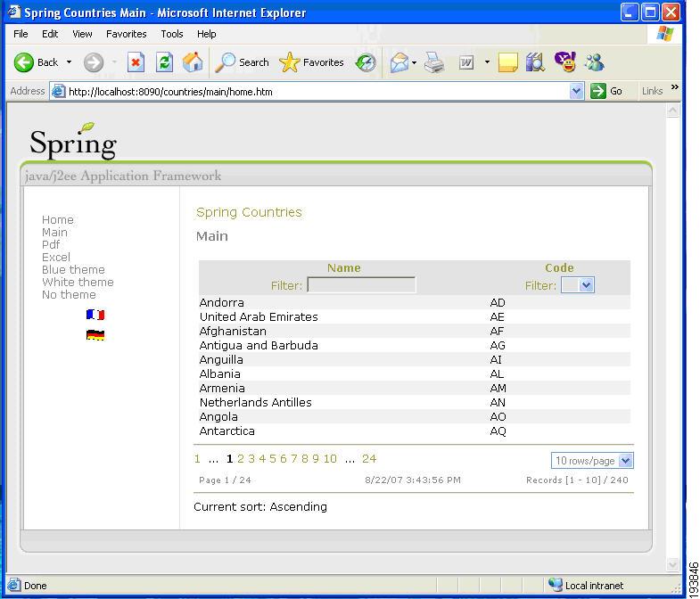Image resolution: width=700 pixels, height=599 pixels.
Task: Open the Mail toolbar icon
Action: pyautogui.click(x=399, y=62)
